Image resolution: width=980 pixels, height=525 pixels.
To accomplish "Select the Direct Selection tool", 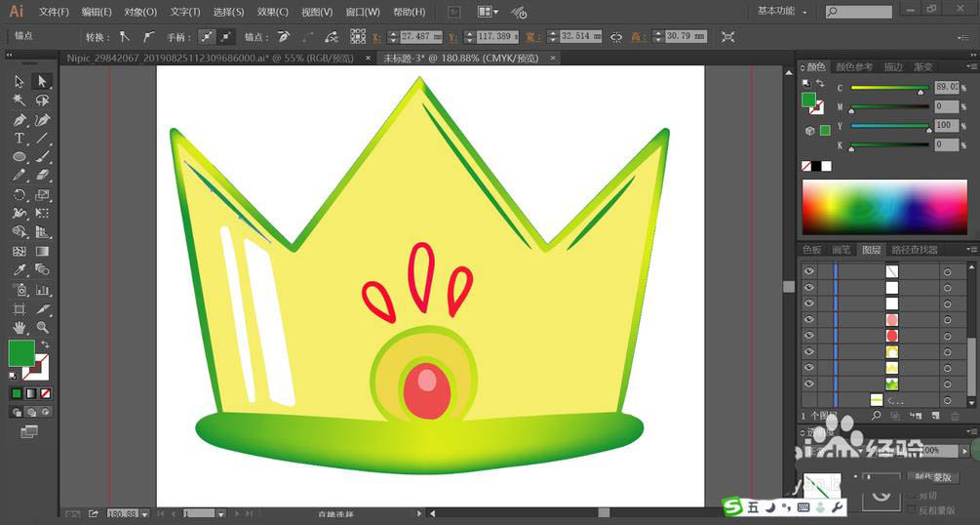I will coord(42,82).
